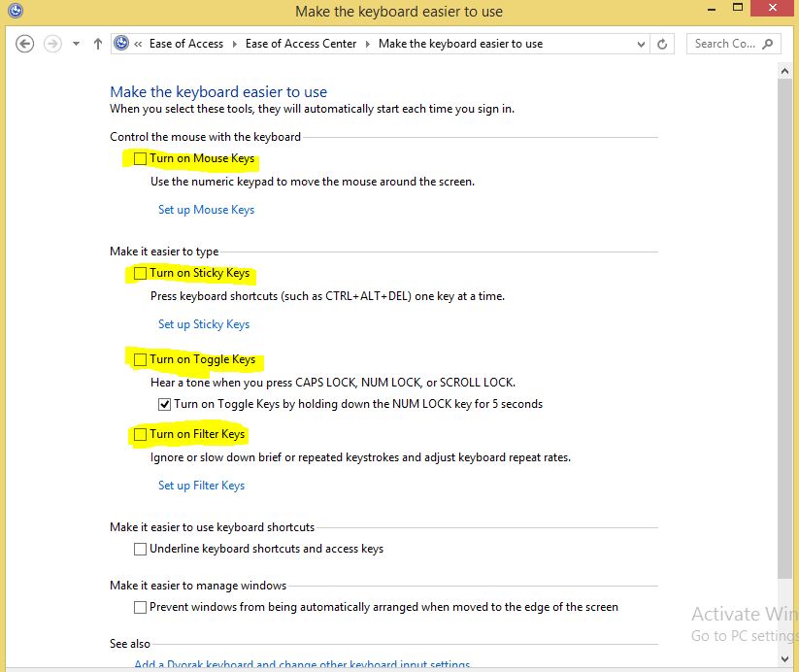Viewport: 799px width, 672px height.
Task: Select Make the keyboard easier to use breadcrumb
Action: coord(460,44)
